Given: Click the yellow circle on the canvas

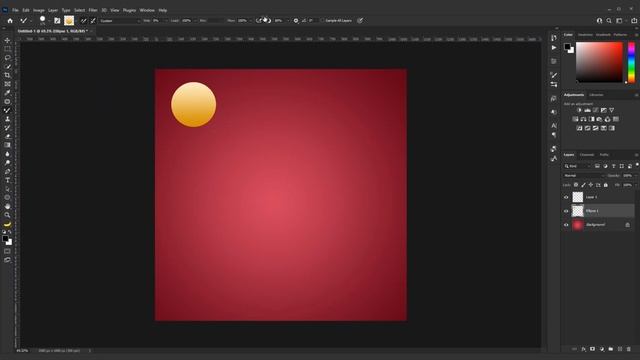Looking at the screenshot, I should click(193, 104).
